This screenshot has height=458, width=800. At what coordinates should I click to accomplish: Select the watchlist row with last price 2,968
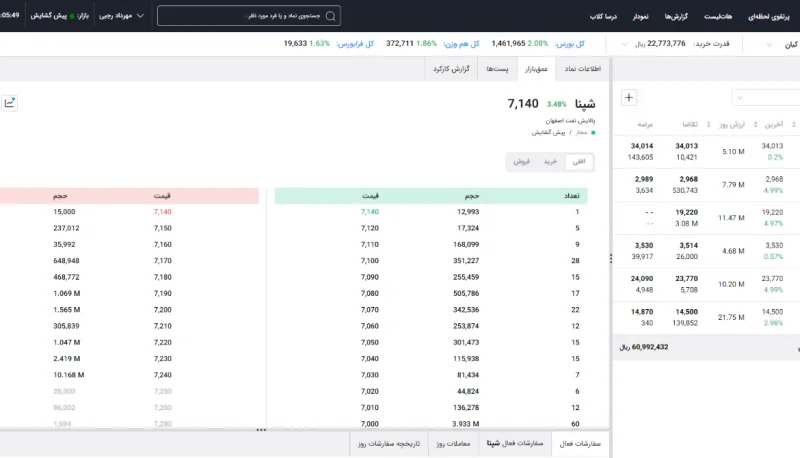[706, 185]
